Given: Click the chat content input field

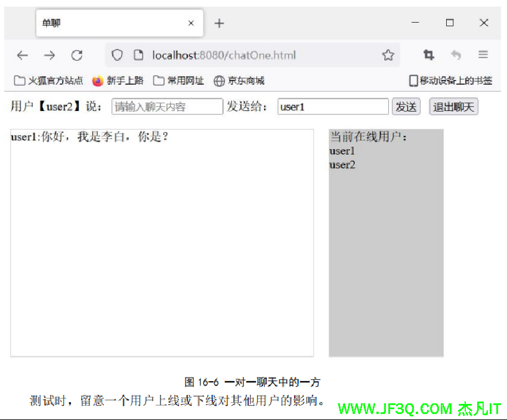Looking at the screenshot, I should coord(167,107).
